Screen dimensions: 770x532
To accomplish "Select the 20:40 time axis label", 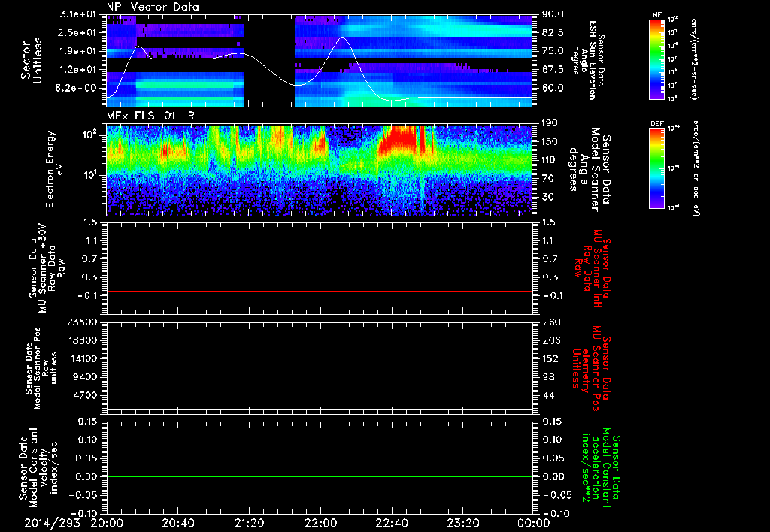I will point(178,523).
